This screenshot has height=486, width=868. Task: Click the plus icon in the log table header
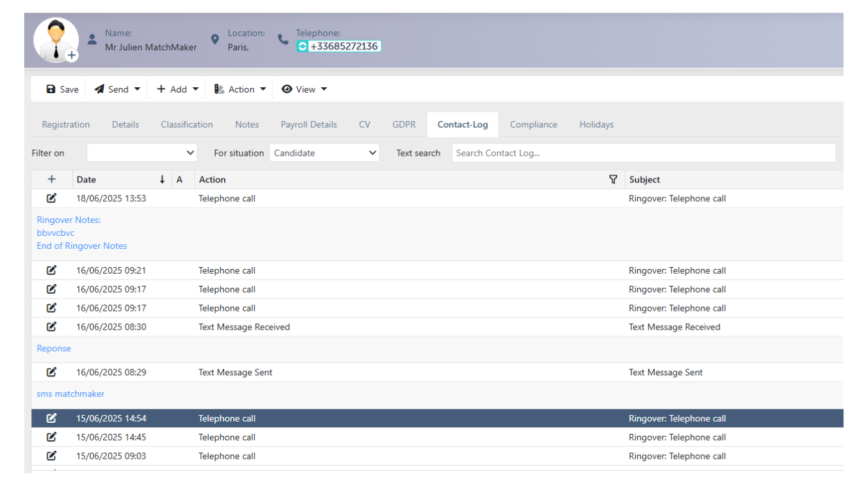click(x=51, y=179)
